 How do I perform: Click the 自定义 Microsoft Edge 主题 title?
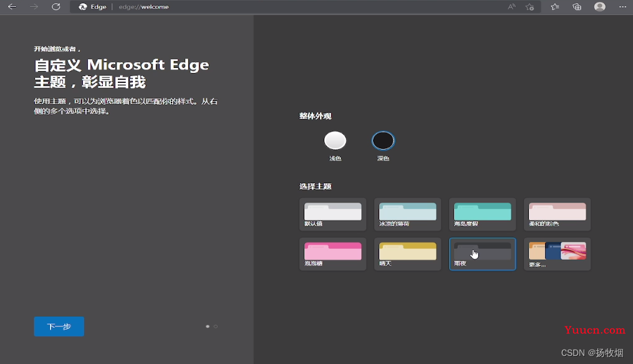pos(122,74)
